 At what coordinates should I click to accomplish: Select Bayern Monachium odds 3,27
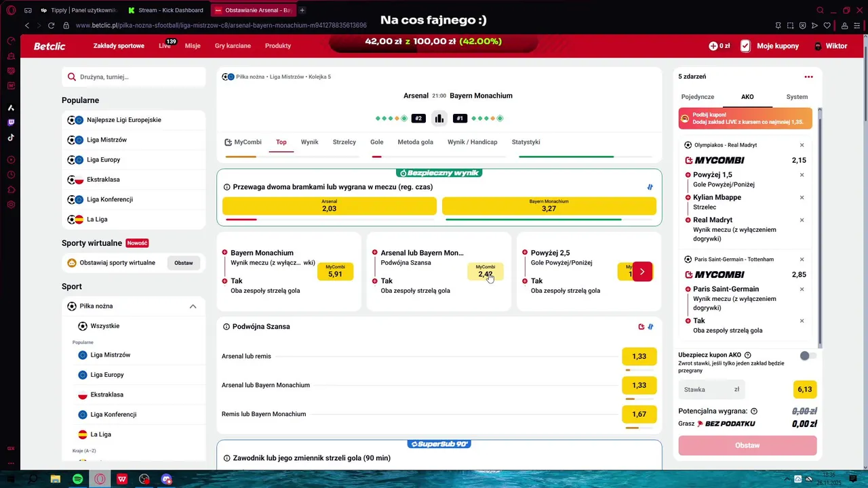pos(549,206)
